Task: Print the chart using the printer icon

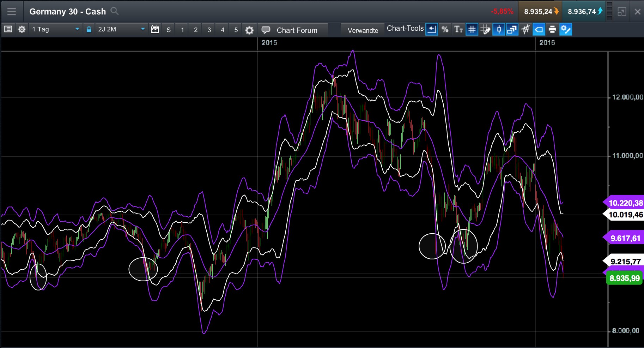Action: tap(552, 30)
